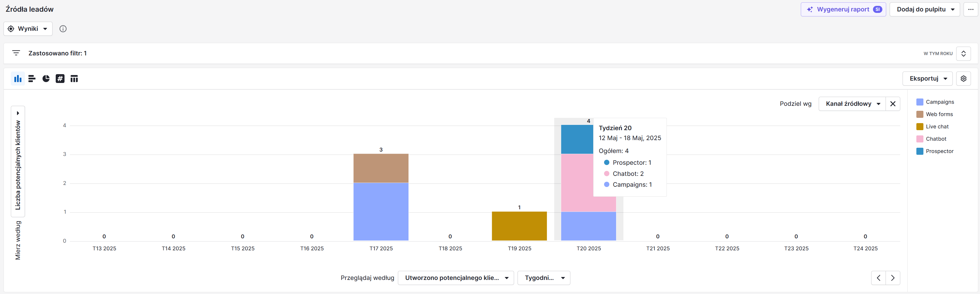This screenshot has height=294, width=980.
Task: Select the Campaigns segment of T20 bar
Action: (589, 226)
